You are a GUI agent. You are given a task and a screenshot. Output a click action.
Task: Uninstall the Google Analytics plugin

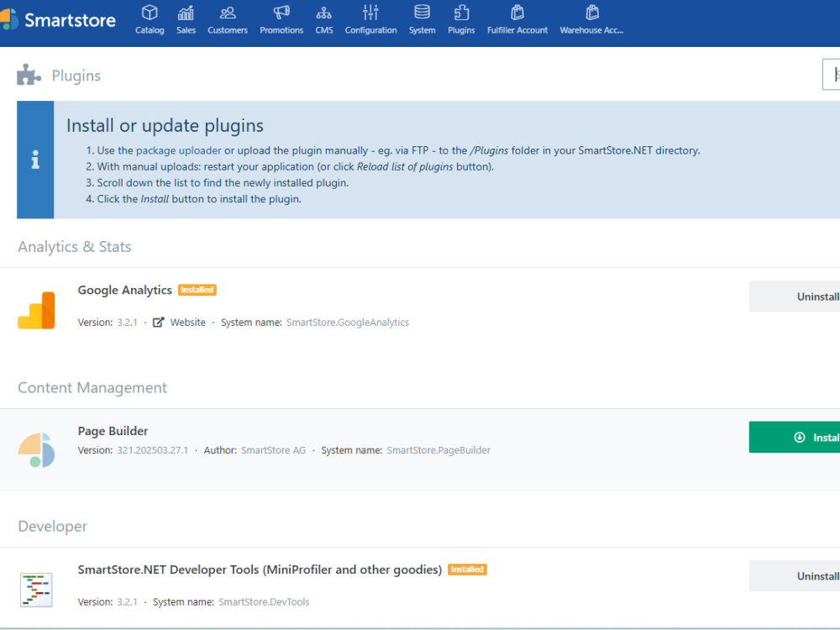coord(795,297)
